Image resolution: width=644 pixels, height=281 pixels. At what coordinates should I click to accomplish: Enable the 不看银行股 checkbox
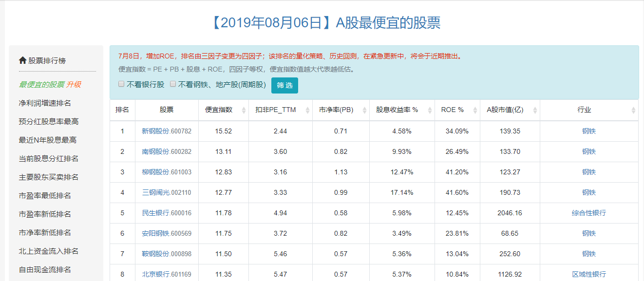coord(121,84)
